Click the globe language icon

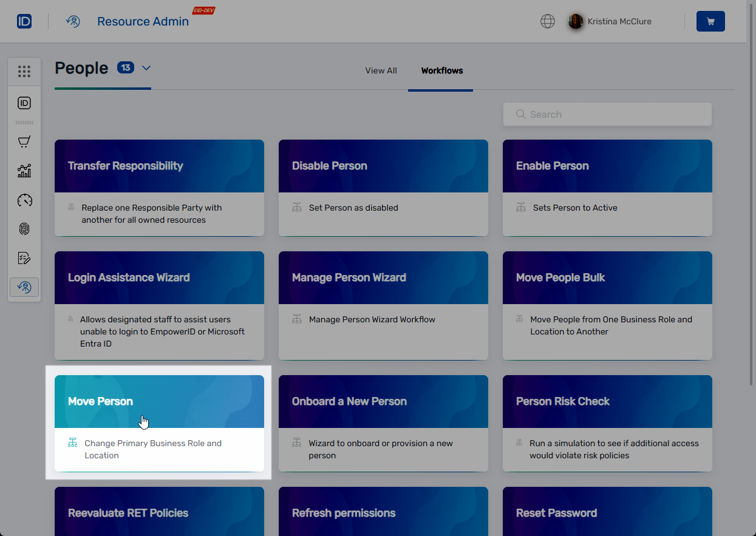(548, 21)
